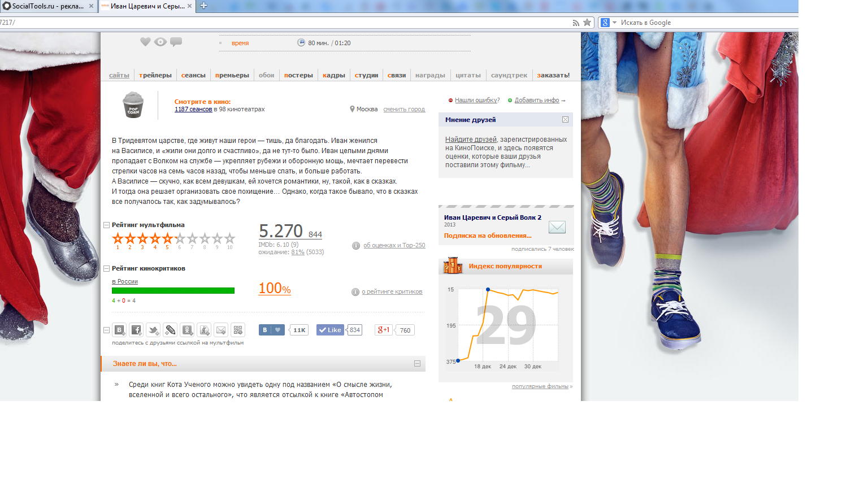Share the cartoon on Odnoklassniki
868x488 pixels.
[x=187, y=330]
